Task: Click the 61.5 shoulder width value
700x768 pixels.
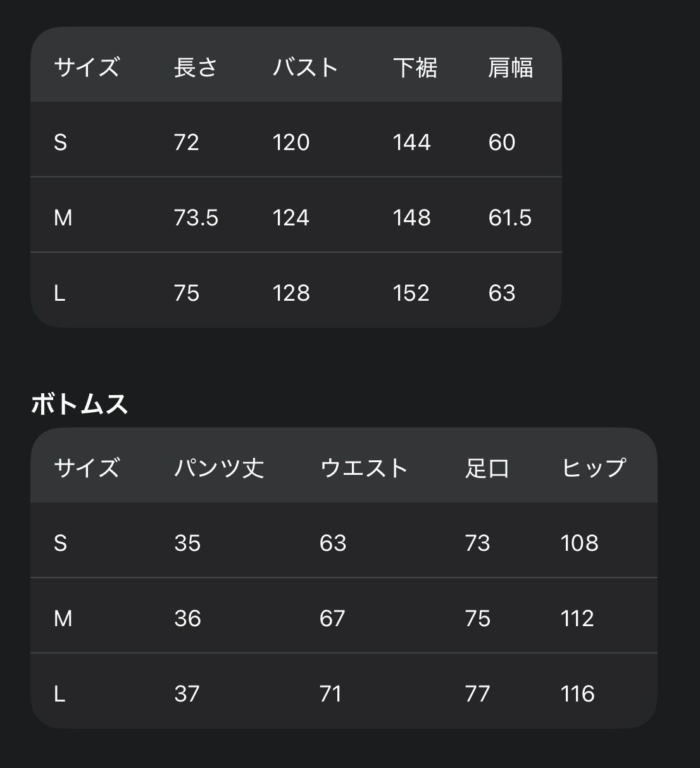Action: tap(509, 218)
